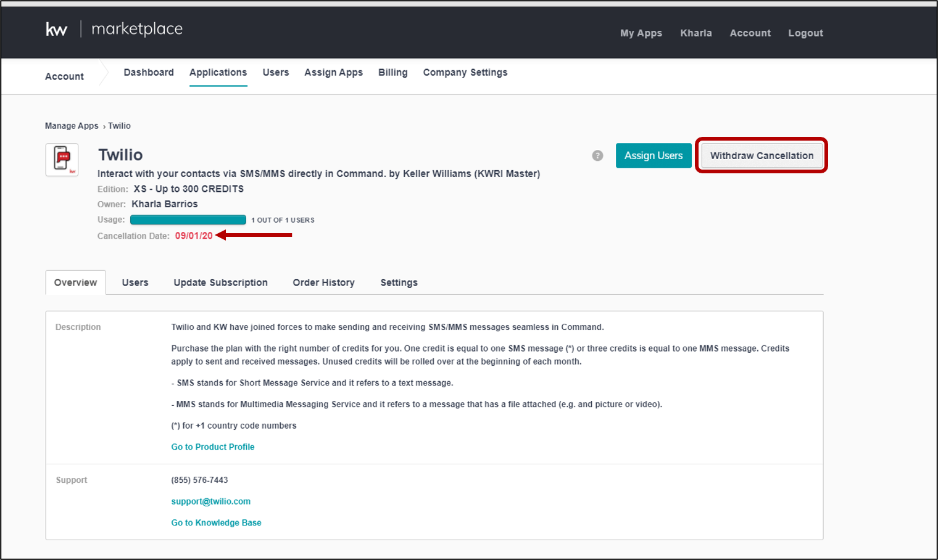Click the Twilio app icon
Screen dimensions: 938x560
[x=62, y=160]
